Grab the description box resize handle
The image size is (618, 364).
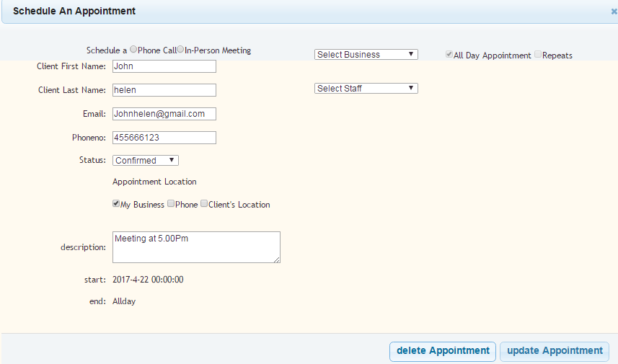[277, 259]
